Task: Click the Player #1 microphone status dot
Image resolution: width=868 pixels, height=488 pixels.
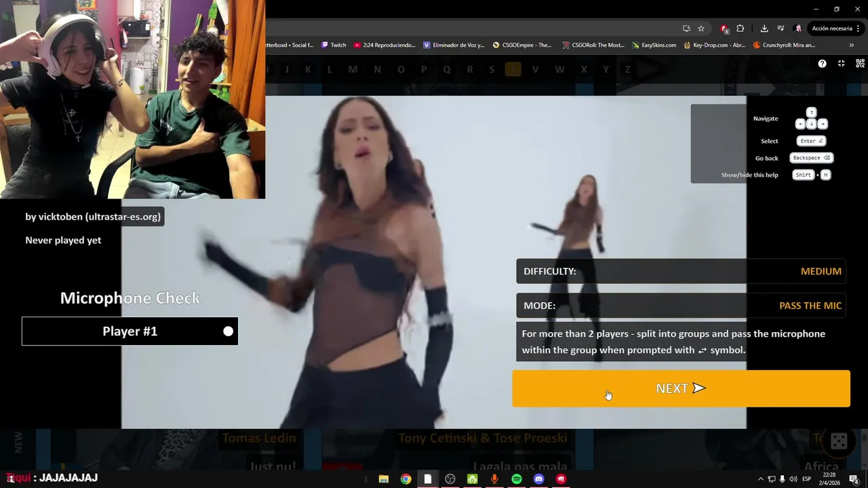Action: pyautogui.click(x=229, y=331)
